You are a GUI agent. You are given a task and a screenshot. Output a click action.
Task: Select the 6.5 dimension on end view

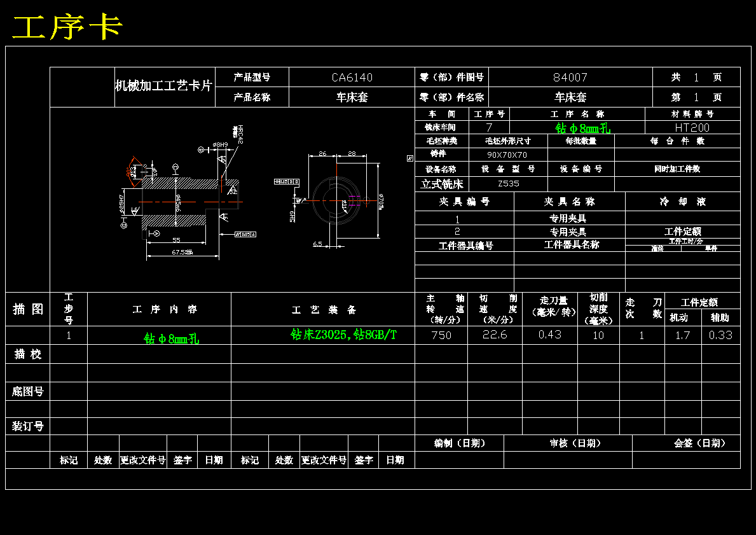tap(317, 244)
